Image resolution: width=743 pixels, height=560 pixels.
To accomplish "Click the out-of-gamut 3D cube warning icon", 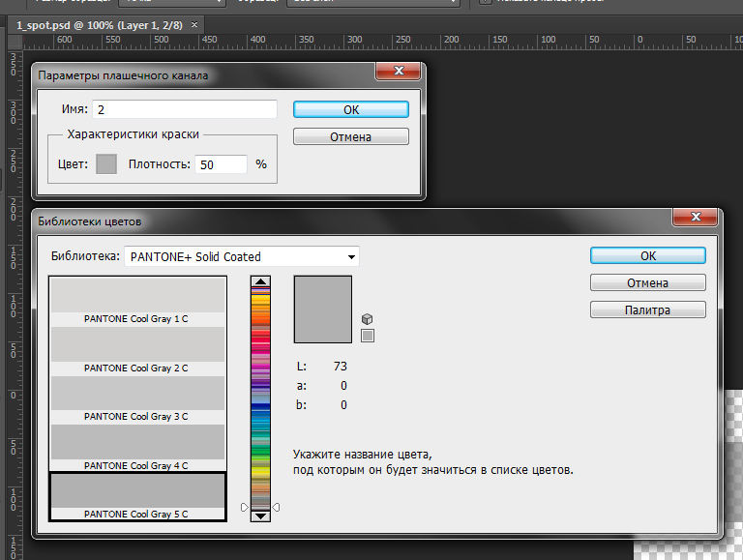I will click(368, 319).
